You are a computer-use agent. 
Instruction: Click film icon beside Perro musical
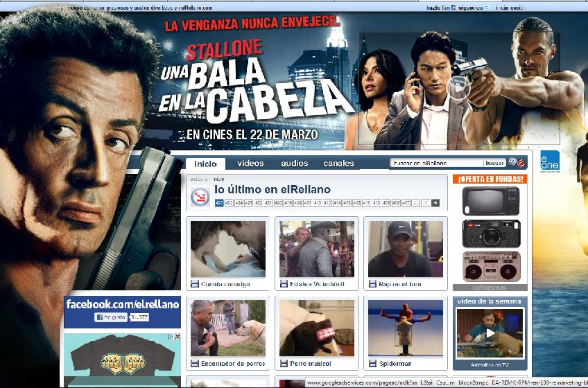click(284, 363)
